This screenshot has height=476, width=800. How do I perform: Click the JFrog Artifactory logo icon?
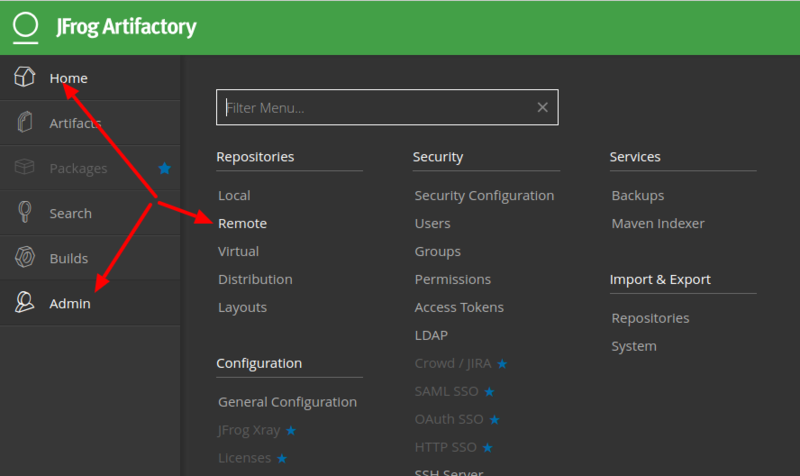[27, 27]
